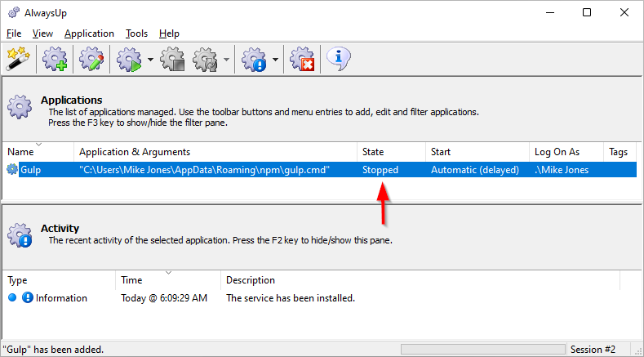Click the AlwaysUp title bar app icon
The image size is (644, 357).
click(14, 13)
